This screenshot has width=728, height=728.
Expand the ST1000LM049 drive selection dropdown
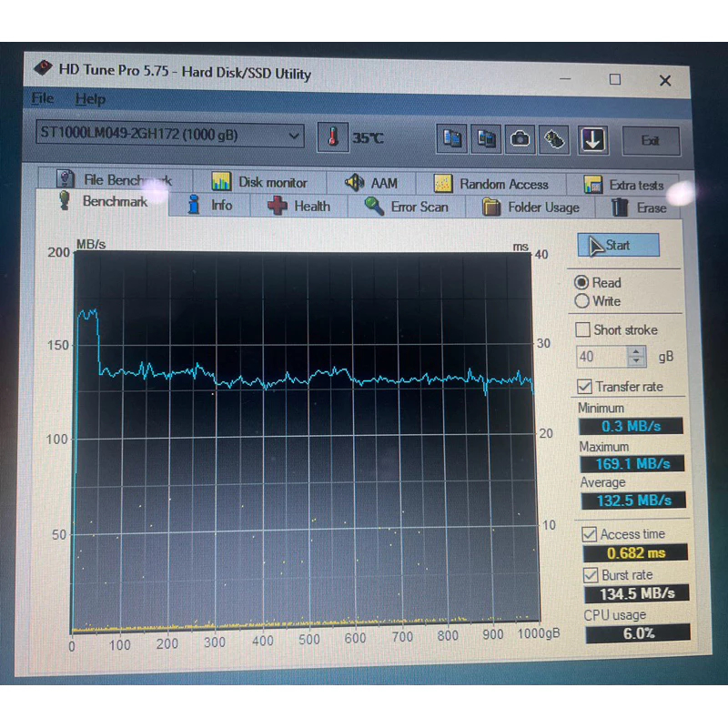click(x=294, y=136)
